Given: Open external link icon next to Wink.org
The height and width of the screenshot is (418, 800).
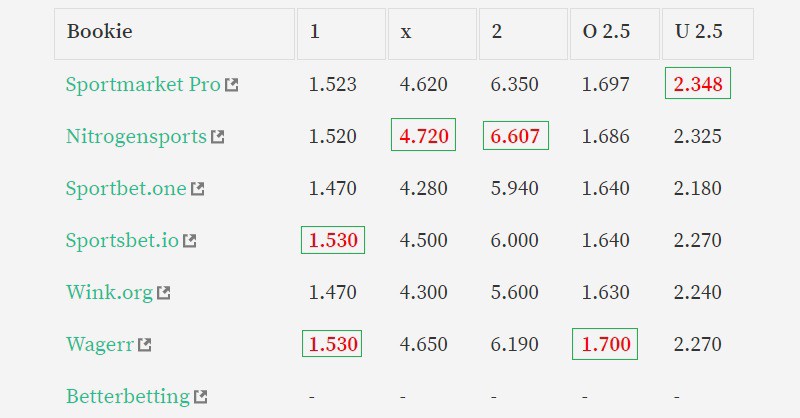Looking at the screenshot, I should click(x=163, y=292).
